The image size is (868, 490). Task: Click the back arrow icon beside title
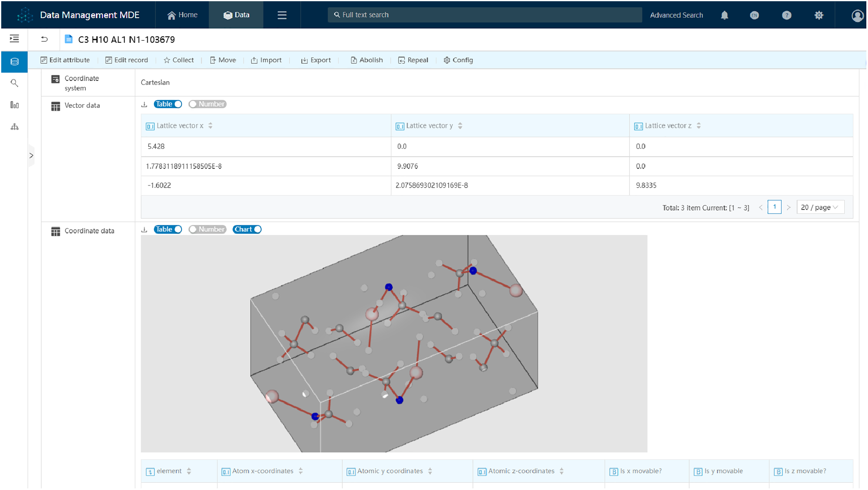click(44, 39)
